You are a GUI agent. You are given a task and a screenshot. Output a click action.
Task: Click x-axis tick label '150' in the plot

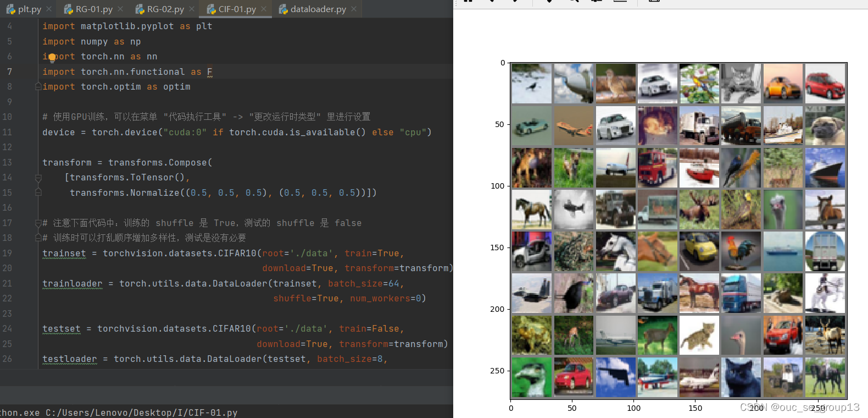pyautogui.click(x=695, y=408)
